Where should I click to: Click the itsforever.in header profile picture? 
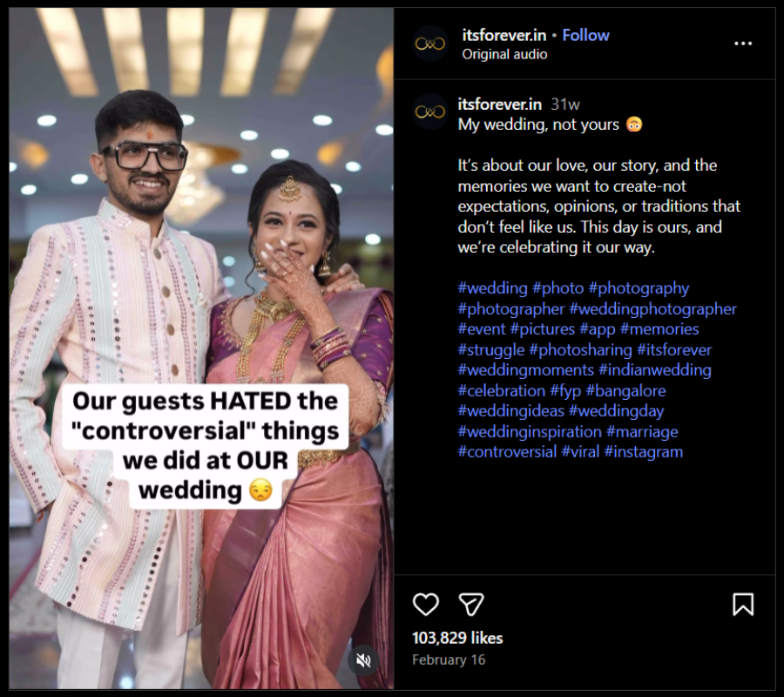pyautogui.click(x=430, y=44)
